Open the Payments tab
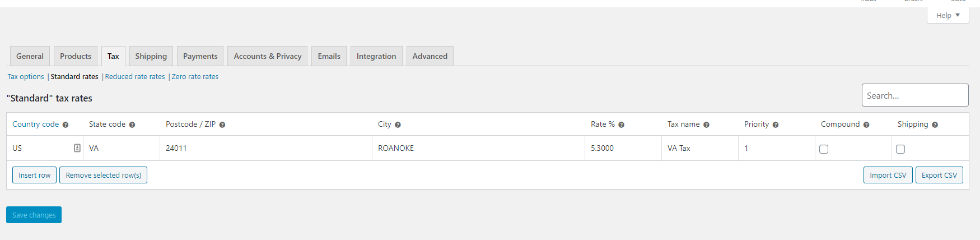980x240 pixels. click(200, 56)
